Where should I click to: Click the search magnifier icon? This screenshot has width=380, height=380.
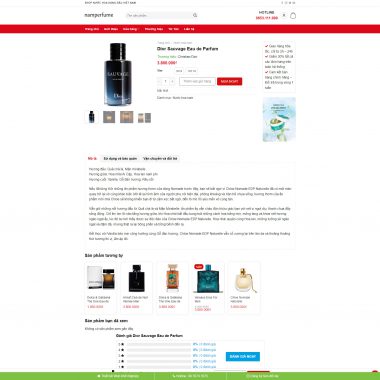195,15
